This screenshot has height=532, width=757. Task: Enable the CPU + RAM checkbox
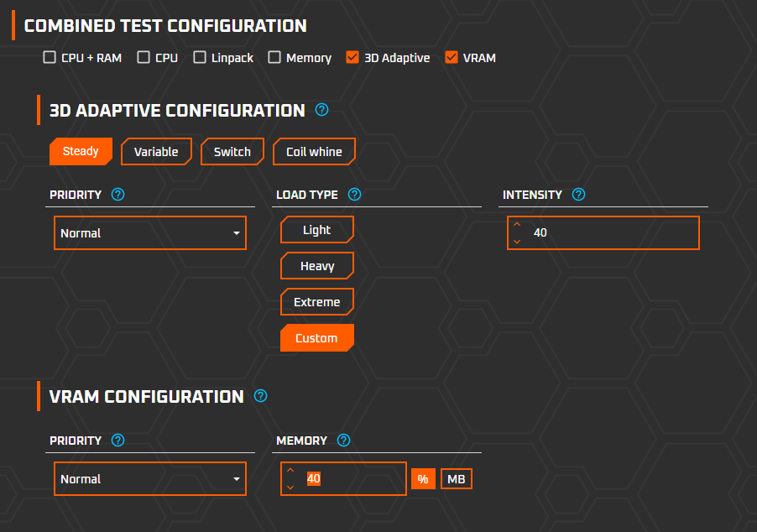pos(50,57)
